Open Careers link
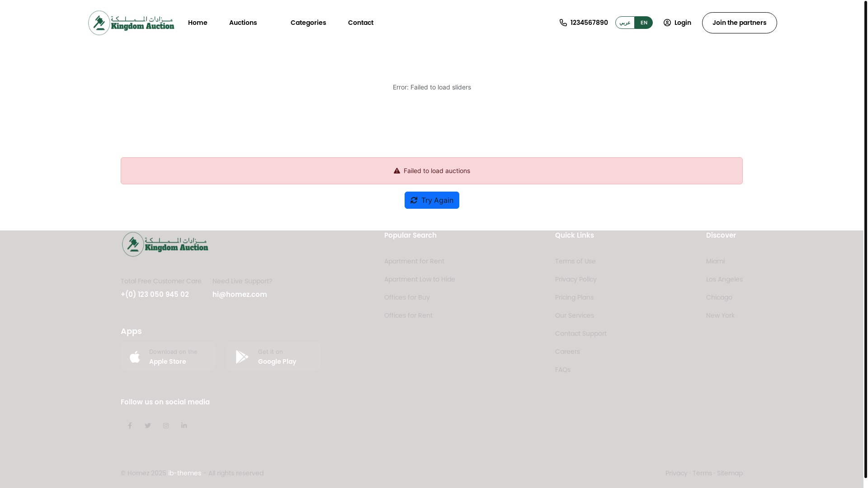The image size is (868, 488). point(567,352)
